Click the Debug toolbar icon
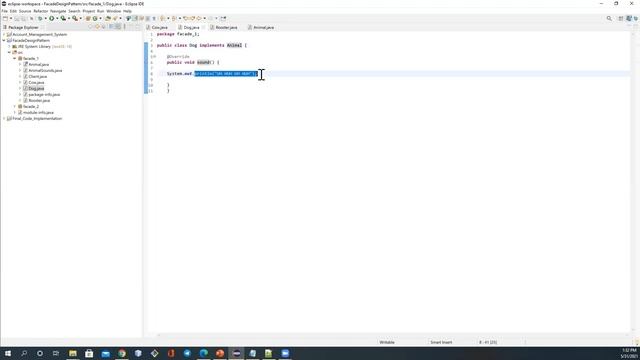Viewport: 640px width, 360px height. pos(40,18)
